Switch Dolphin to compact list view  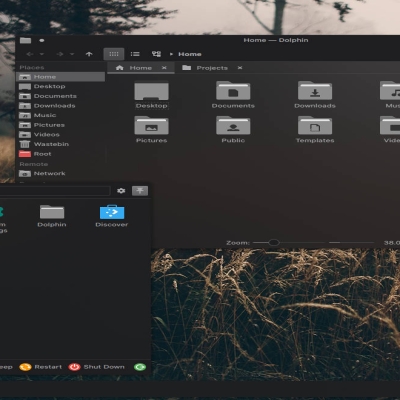click(135, 54)
